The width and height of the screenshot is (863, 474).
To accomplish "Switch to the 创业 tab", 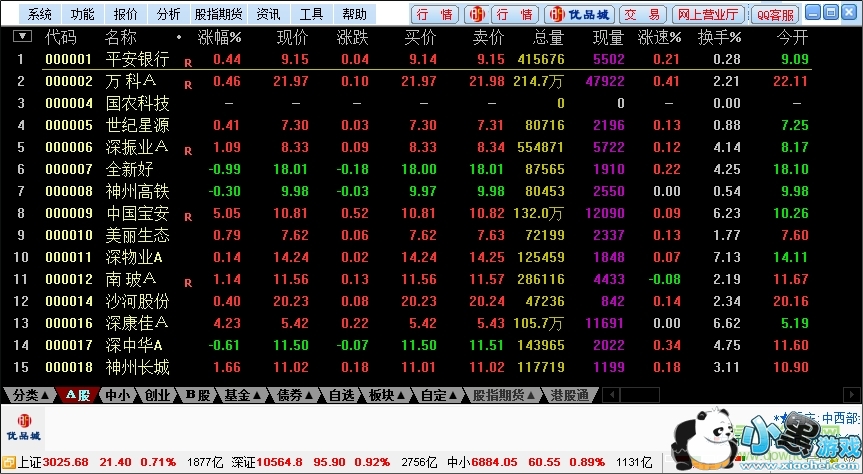I will (x=157, y=395).
